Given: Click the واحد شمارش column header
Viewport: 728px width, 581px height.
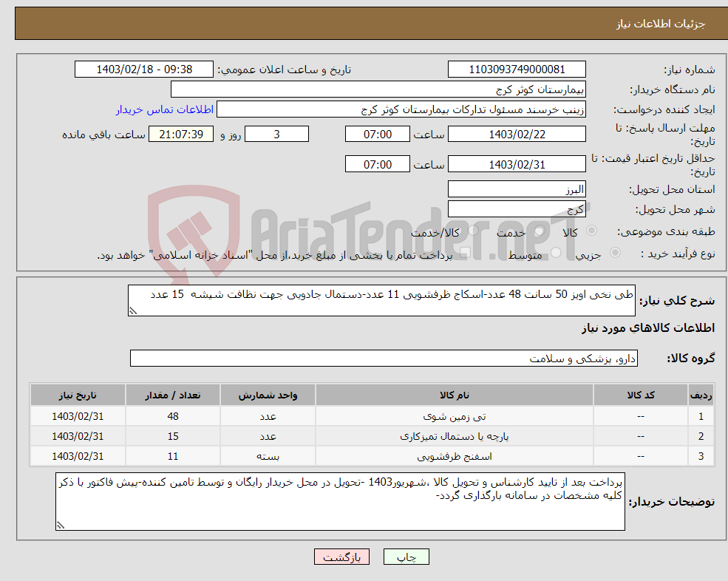Looking at the screenshot, I should pos(268,395).
